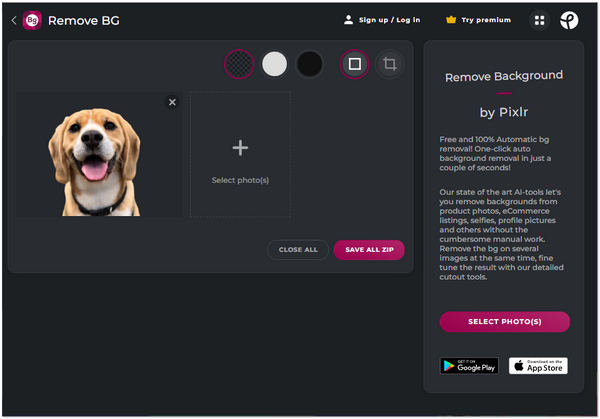The height and width of the screenshot is (419, 600).
Task: Open Sign up / Log in
Action: pyautogui.click(x=390, y=20)
